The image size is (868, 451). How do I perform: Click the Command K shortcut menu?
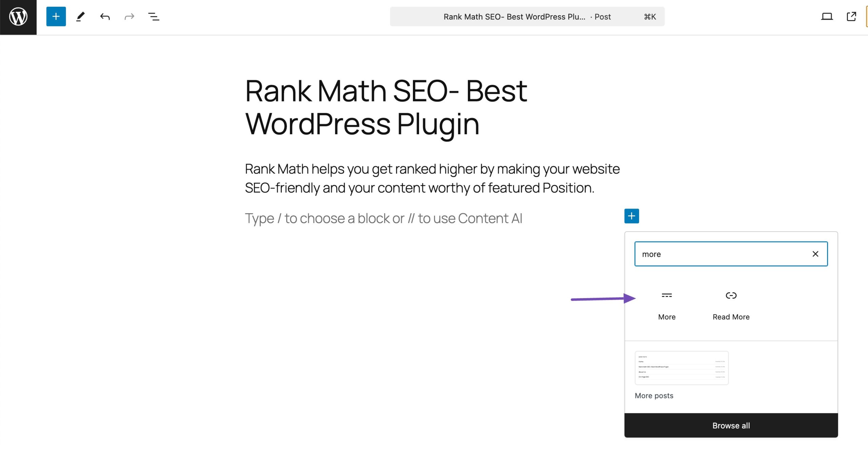click(x=650, y=16)
